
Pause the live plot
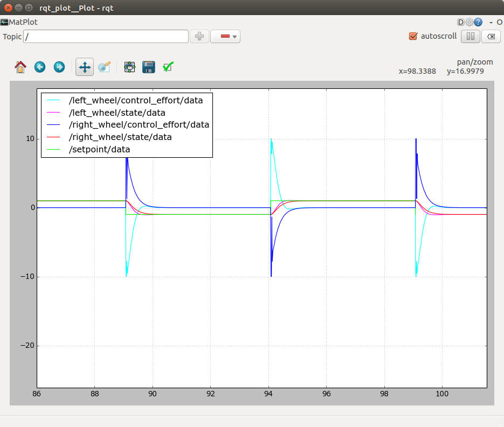click(471, 36)
